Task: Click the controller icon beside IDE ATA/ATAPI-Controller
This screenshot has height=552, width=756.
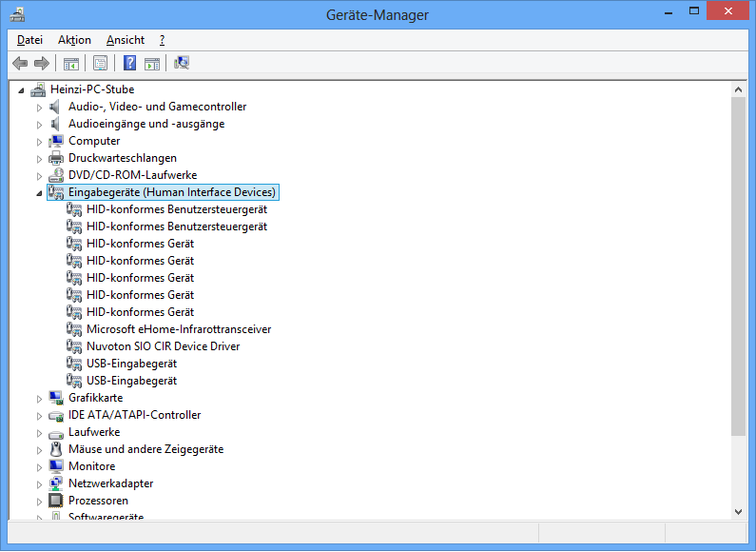Action: 56,416
